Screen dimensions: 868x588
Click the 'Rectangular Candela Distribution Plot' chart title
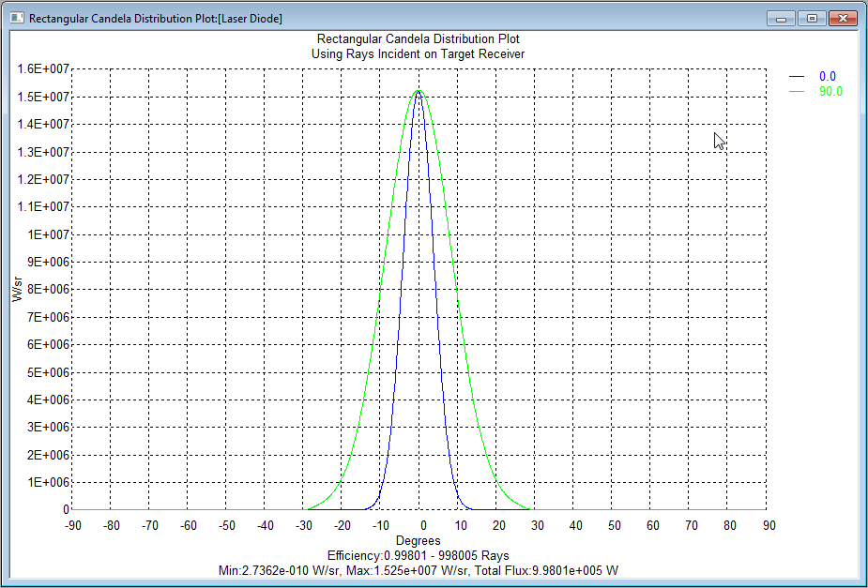[x=418, y=38]
